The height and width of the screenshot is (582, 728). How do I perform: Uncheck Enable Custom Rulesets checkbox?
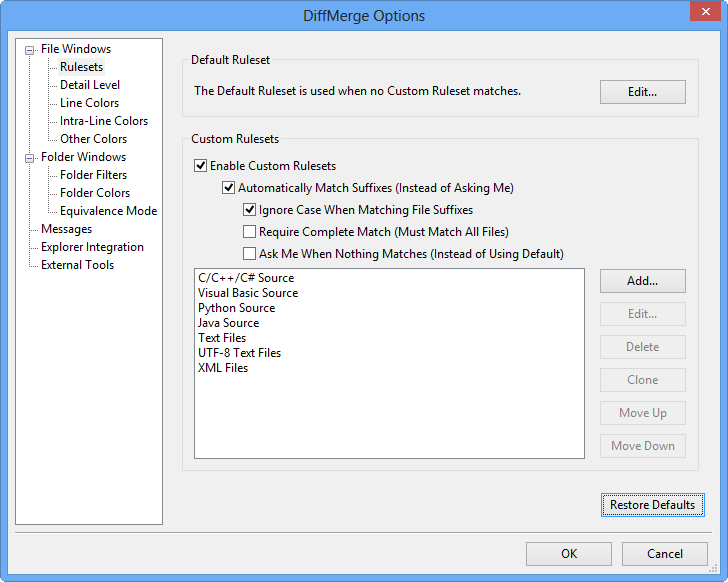pyautogui.click(x=201, y=166)
